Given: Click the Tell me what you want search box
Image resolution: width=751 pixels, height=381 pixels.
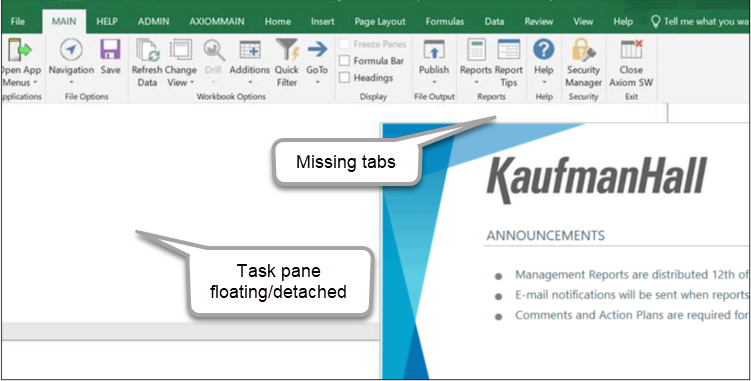Looking at the screenshot, I should pyautogui.click(x=699, y=22).
